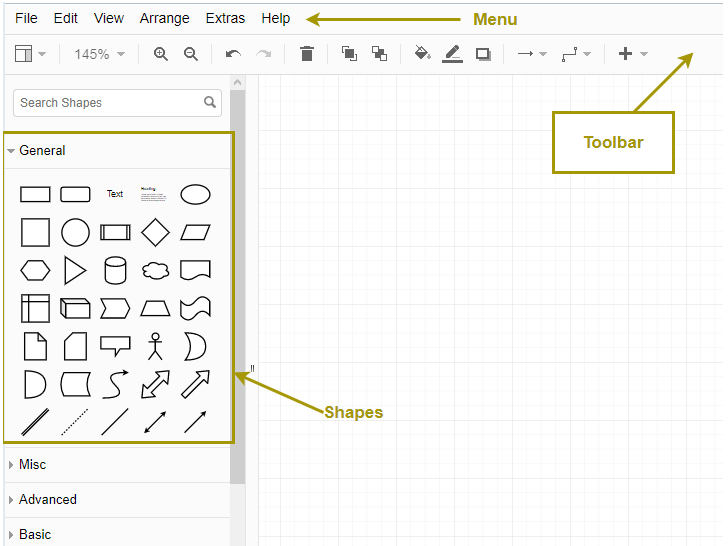Click the zoom out magnifier icon
This screenshot has width=728, height=546.
coord(191,54)
